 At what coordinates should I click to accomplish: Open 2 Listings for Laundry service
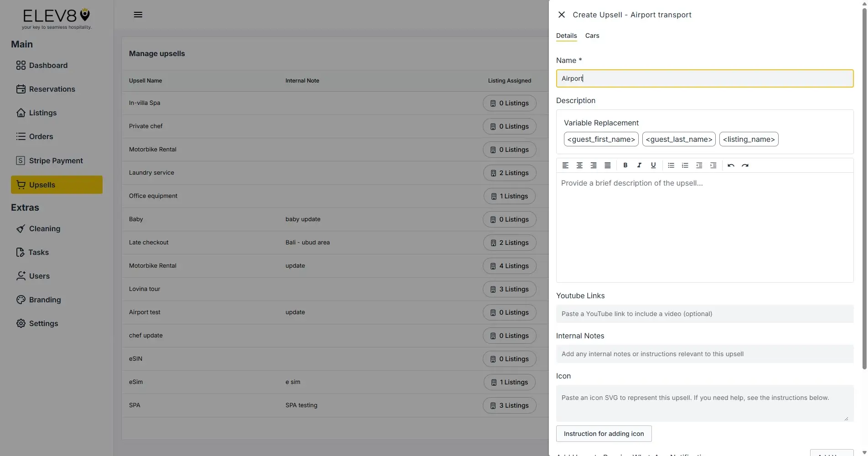click(509, 173)
